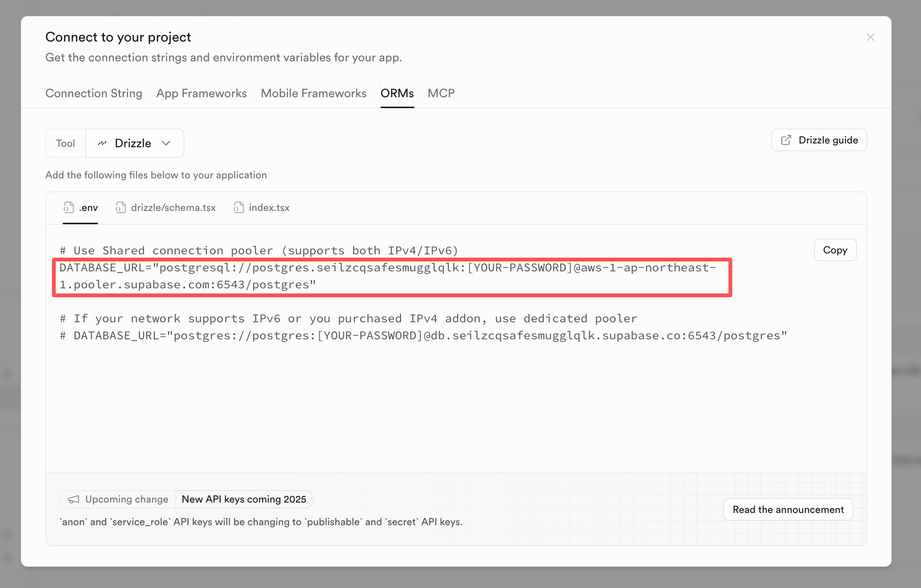
Task: Open the App Frameworks tab
Action: click(x=201, y=93)
